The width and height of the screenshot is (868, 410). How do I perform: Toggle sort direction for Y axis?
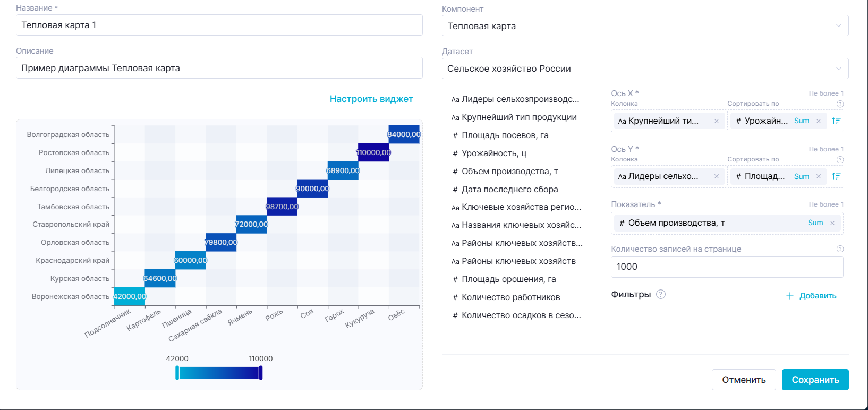[x=836, y=176]
